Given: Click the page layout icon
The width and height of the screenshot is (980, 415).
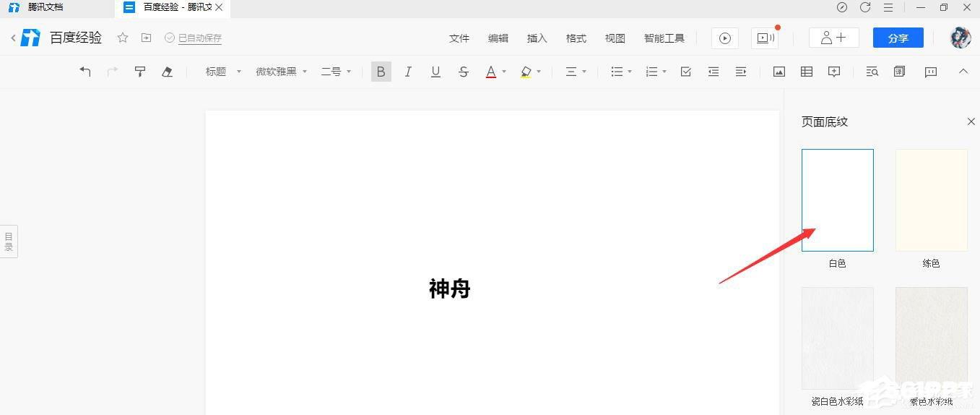Looking at the screenshot, I should click(x=900, y=72).
